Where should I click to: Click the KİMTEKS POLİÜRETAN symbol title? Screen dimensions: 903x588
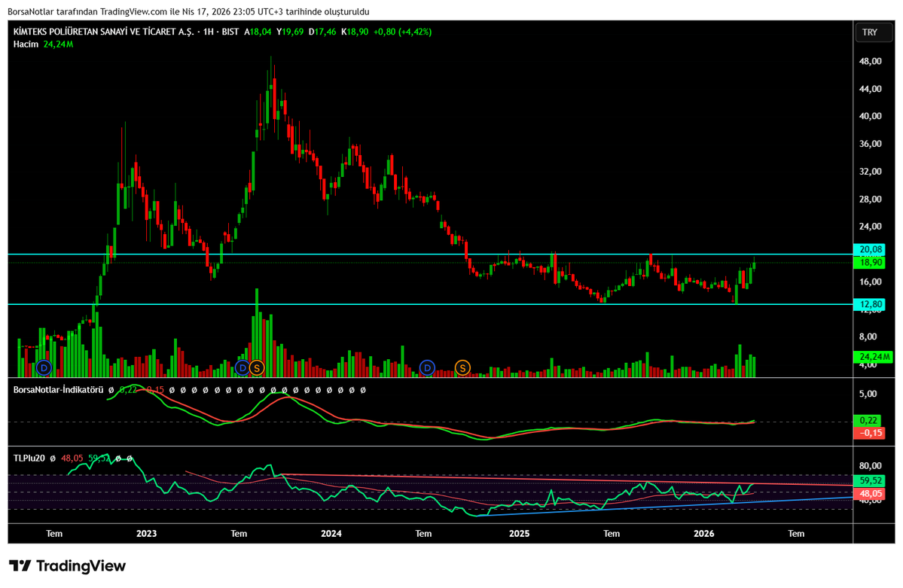[104, 32]
